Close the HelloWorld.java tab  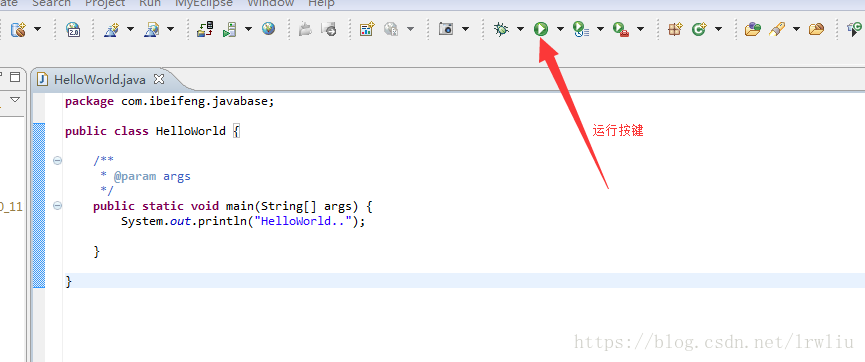tap(159, 79)
